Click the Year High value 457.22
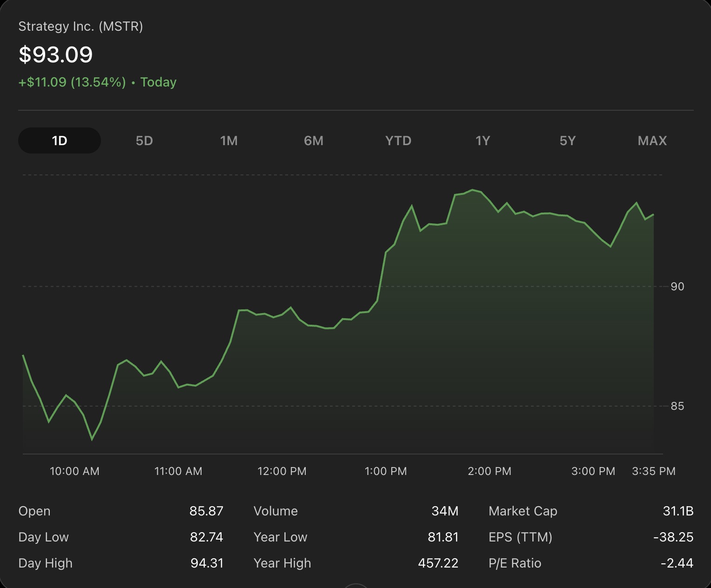The height and width of the screenshot is (588, 711). [438, 563]
